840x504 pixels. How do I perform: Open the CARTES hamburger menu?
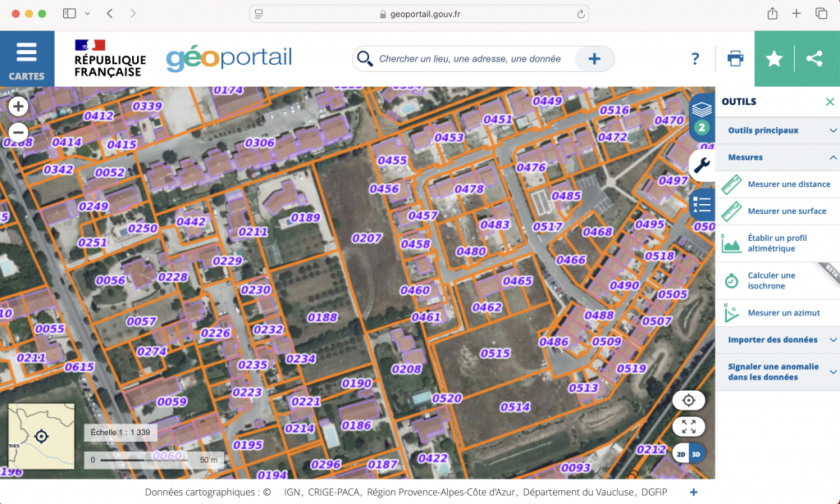27,58
